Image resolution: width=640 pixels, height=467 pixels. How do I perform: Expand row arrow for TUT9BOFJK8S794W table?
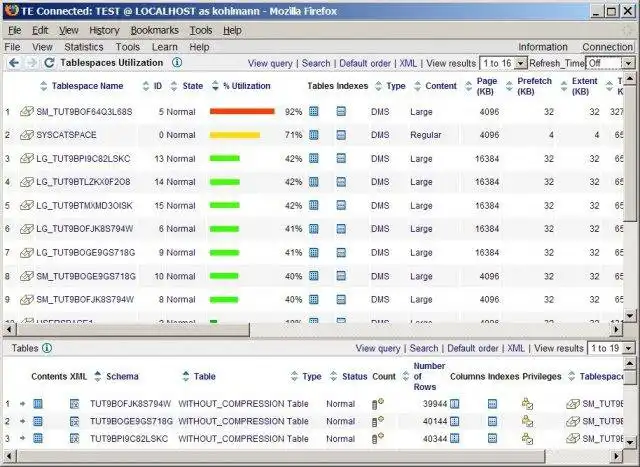click(22, 404)
